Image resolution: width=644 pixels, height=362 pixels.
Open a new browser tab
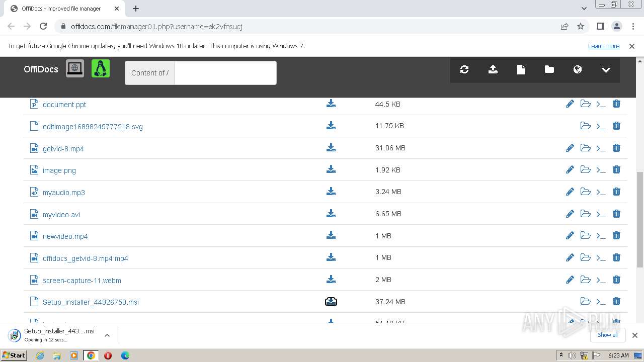point(136,9)
